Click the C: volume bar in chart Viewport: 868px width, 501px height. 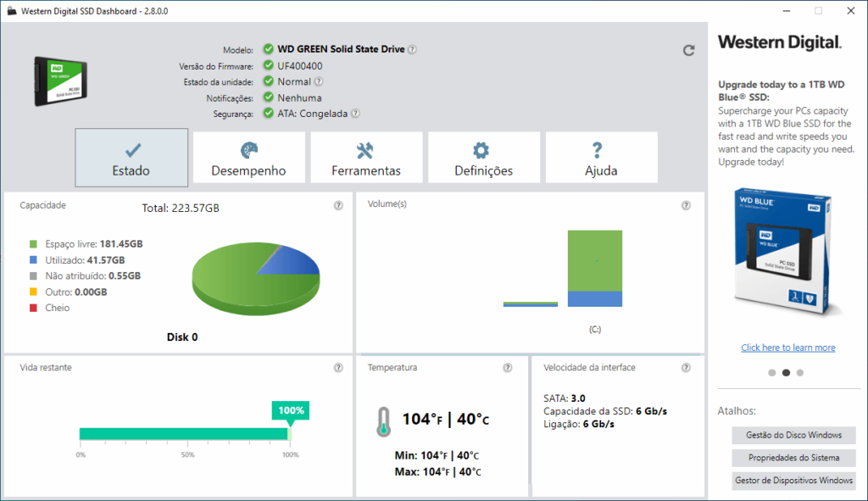coord(595,269)
